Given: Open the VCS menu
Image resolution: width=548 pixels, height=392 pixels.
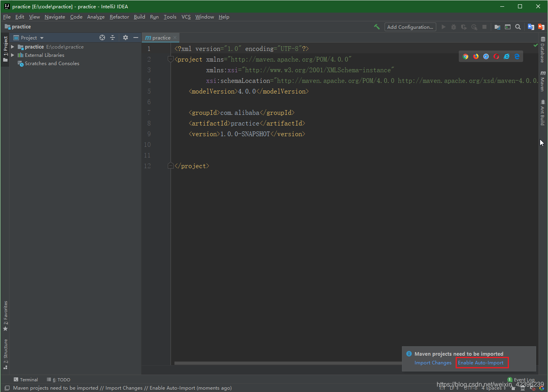Looking at the screenshot, I should [186, 17].
